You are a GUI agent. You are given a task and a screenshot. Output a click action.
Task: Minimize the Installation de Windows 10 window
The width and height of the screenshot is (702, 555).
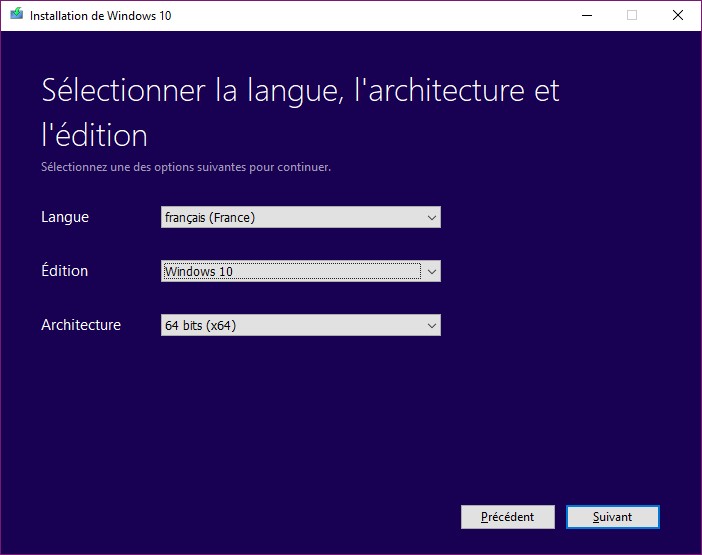coord(587,15)
